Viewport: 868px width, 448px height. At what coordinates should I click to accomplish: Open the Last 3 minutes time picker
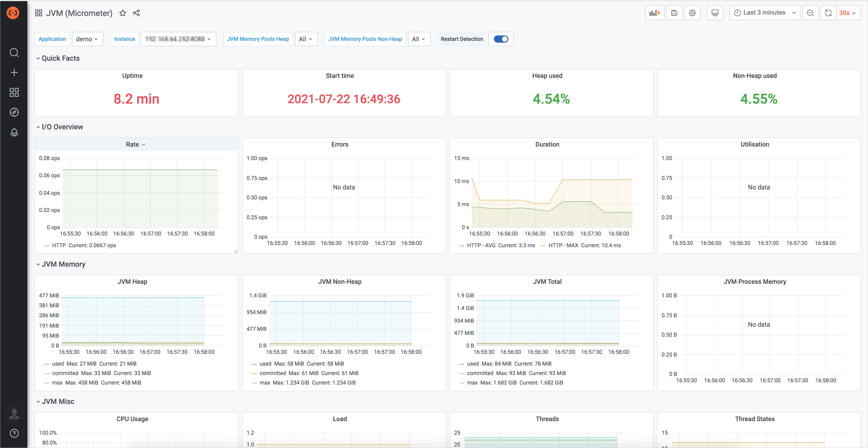[764, 13]
